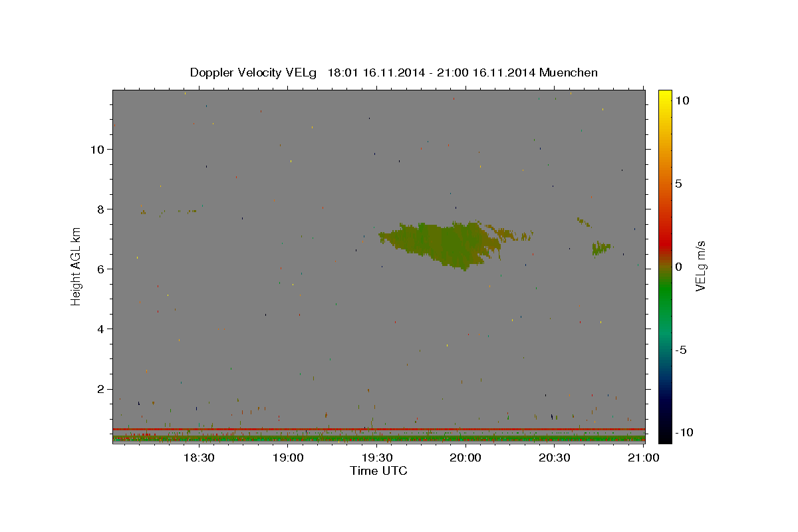
Task: Select the 'Time UTC' axis label
Action: [378, 471]
